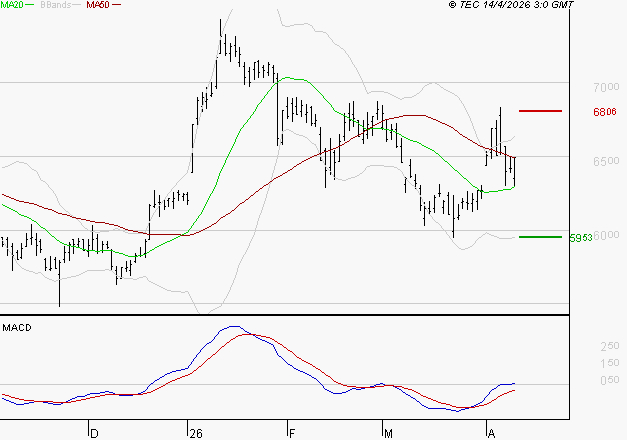
Task: Click the MA50 legend label
Action: coord(98,5)
